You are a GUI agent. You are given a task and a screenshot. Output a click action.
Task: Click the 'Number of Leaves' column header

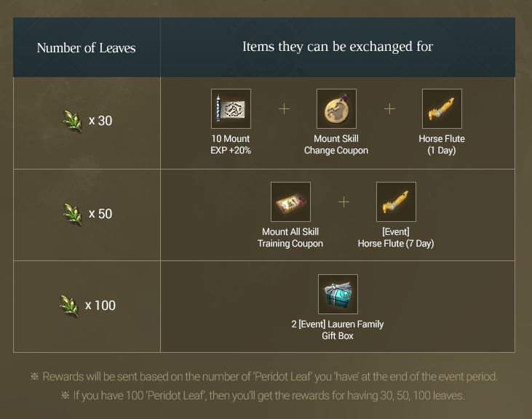coord(86,48)
